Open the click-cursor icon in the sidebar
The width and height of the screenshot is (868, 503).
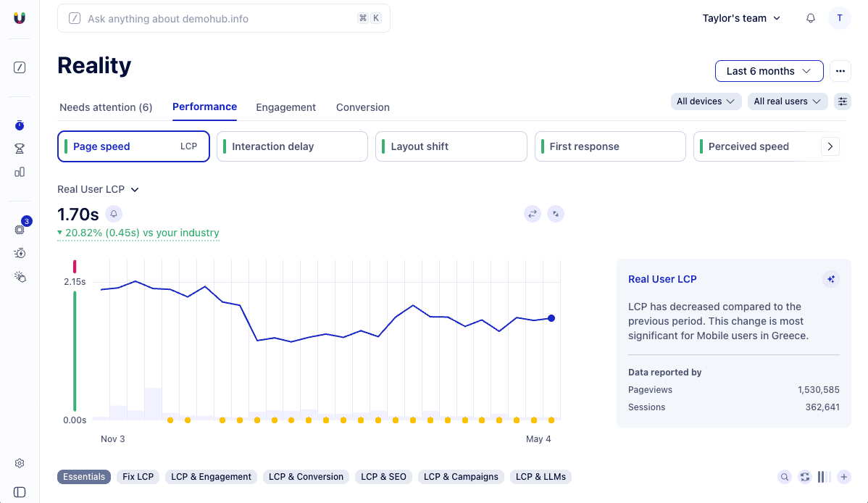20,277
